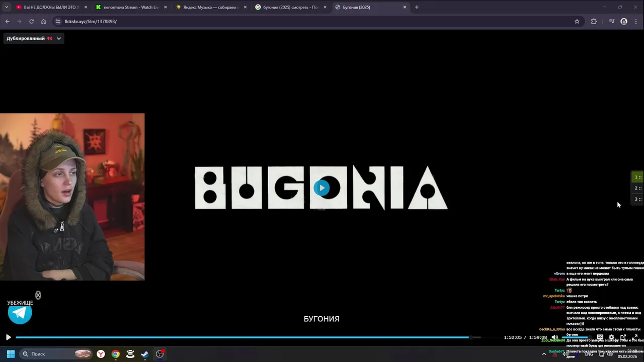This screenshot has width=644, height=362.
Task: Switch to the Яндекс Музыка tab
Action: pyautogui.click(x=210, y=7)
